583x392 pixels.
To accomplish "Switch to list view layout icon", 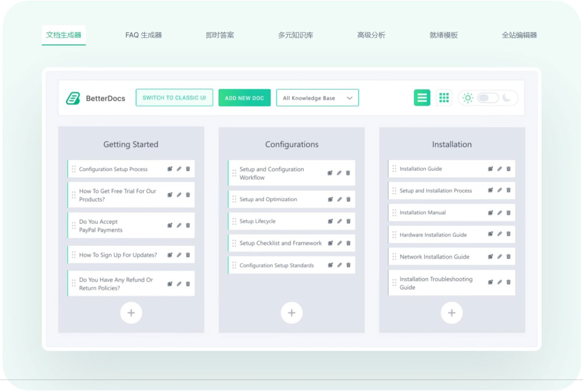I will pos(422,98).
